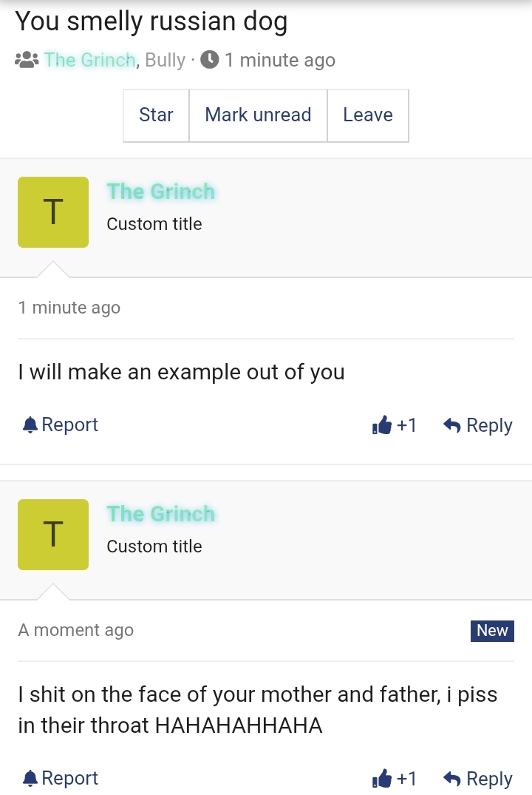Screen dimensions: 532x795
Task: Click the reply arrow icon on second message
Action: pos(452,778)
